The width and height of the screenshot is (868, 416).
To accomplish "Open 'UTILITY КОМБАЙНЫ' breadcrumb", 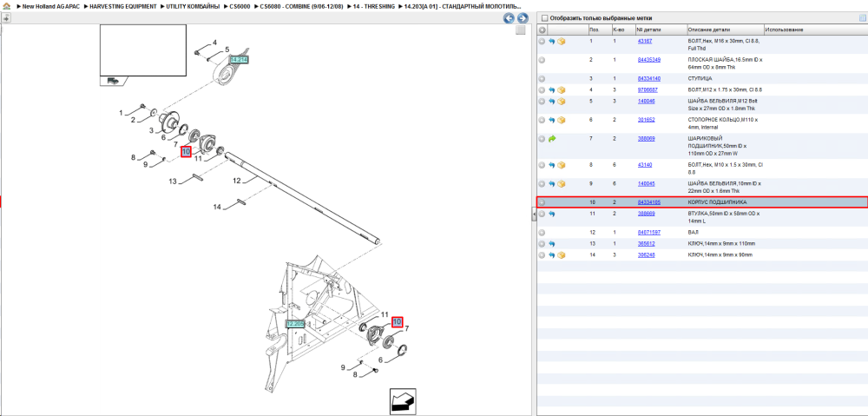I will point(194,6).
